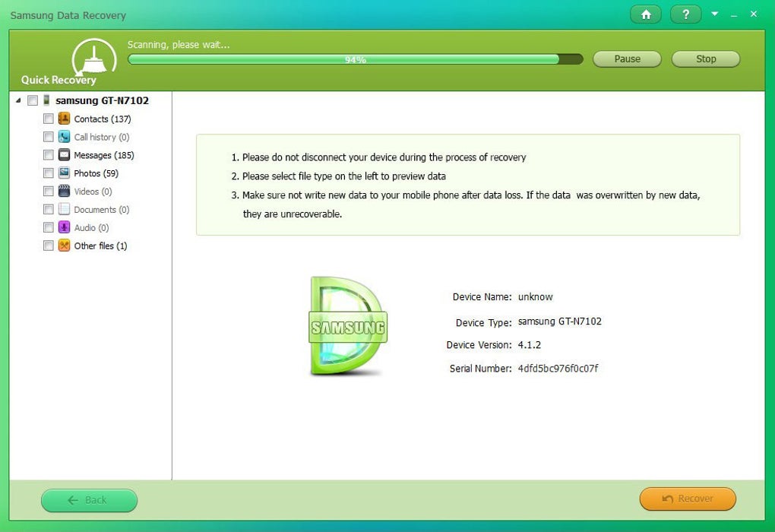Tick the Videos (0) checkbox

point(49,192)
